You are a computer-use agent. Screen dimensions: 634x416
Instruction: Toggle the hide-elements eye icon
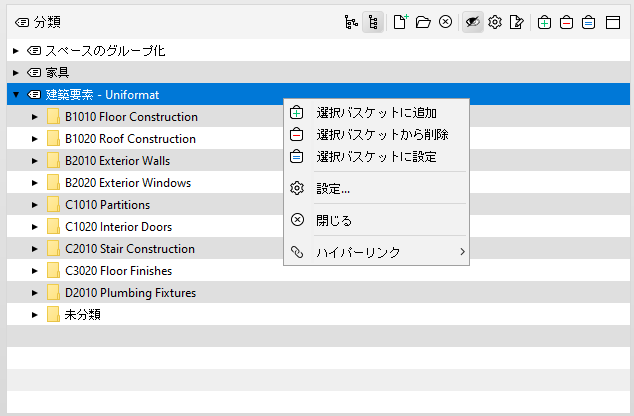click(472, 22)
